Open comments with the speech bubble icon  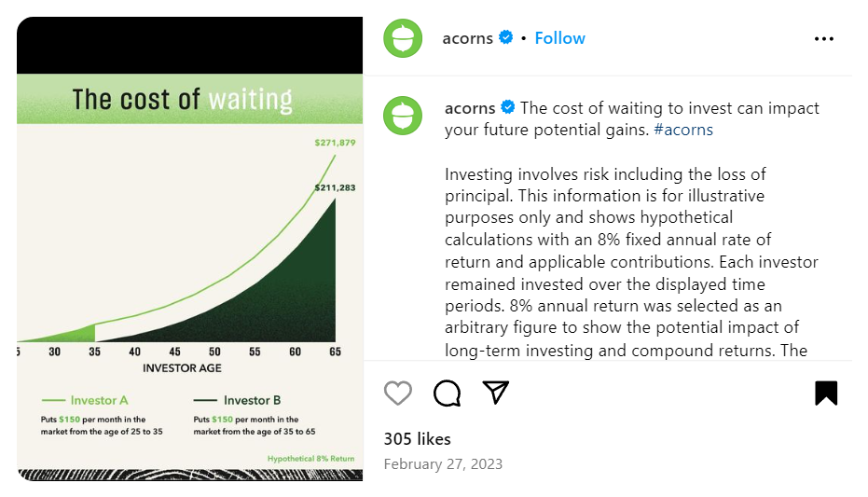[x=447, y=393]
